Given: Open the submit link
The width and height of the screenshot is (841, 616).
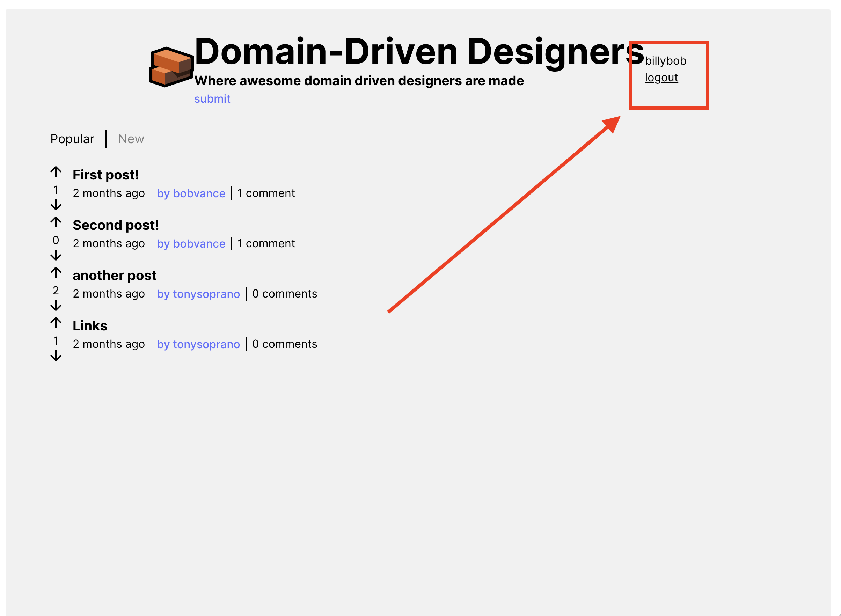Looking at the screenshot, I should point(212,99).
